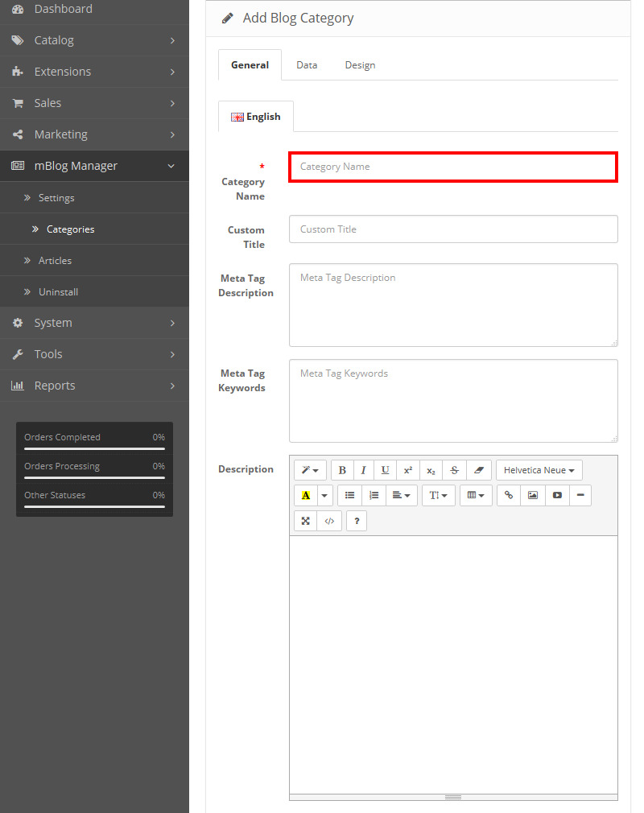Switch to the Data tab
Image resolution: width=644 pixels, height=813 pixels.
307,65
